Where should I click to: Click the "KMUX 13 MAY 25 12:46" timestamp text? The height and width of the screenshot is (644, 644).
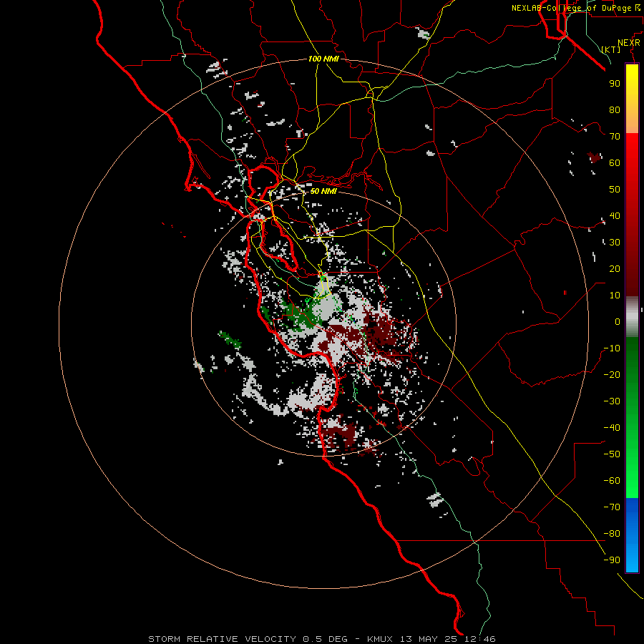tap(431, 639)
